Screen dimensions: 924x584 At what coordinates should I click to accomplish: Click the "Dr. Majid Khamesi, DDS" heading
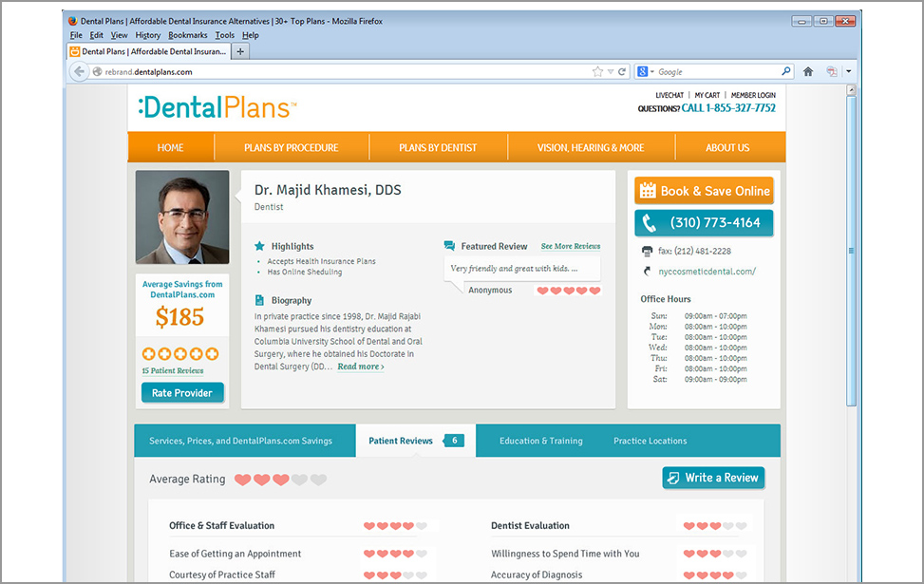coord(328,190)
